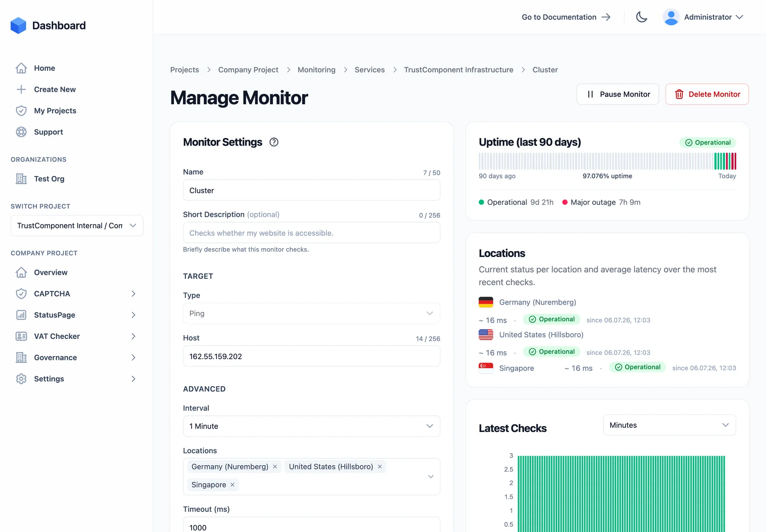The image size is (766, 532).
Task: Remove the United States (Hillsboro) location tag
Action: pos(380,467)
